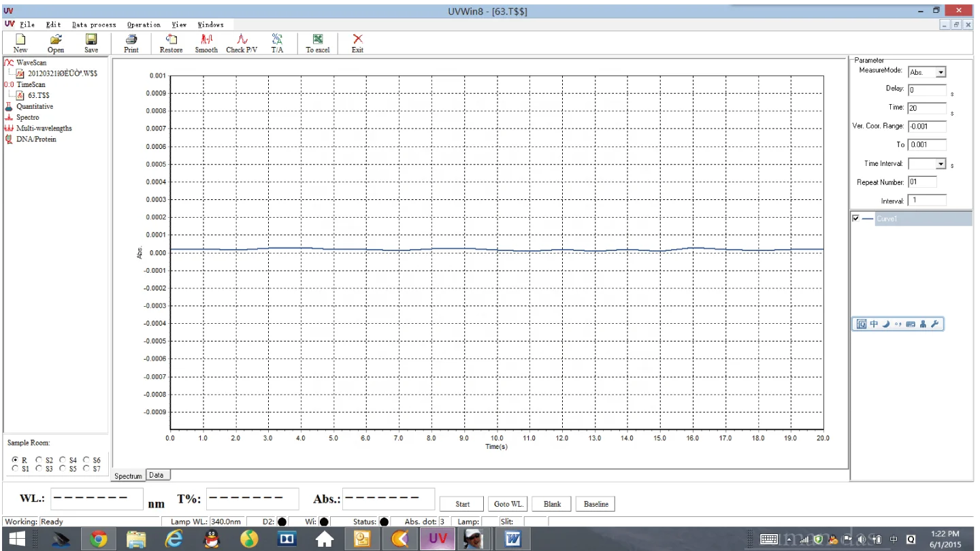This screenshot has height=551, width=980.
Task: Switch to the Data tab
Action: tap(157, 475)
